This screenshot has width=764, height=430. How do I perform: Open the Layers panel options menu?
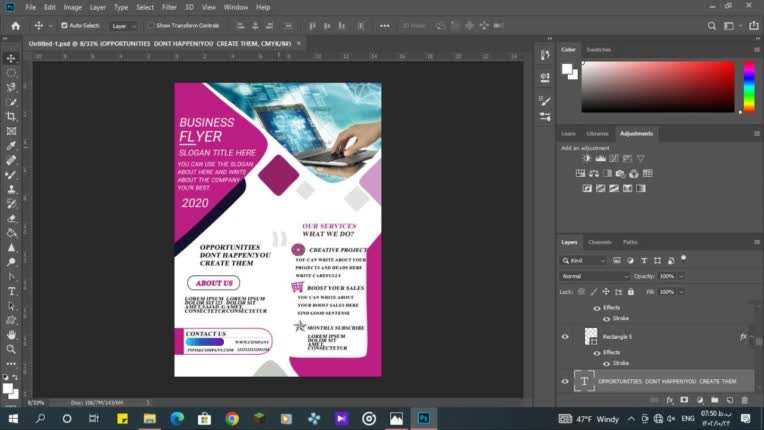click(757, 242)
